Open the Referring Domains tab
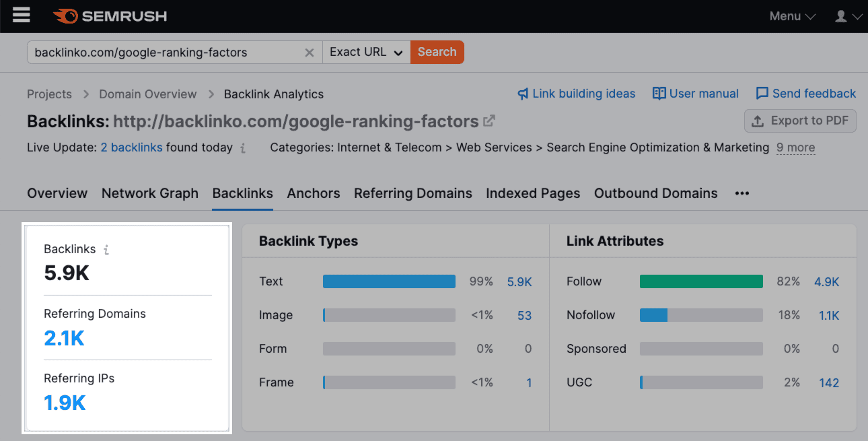This screenshot has width=868, height=441. 413,193
